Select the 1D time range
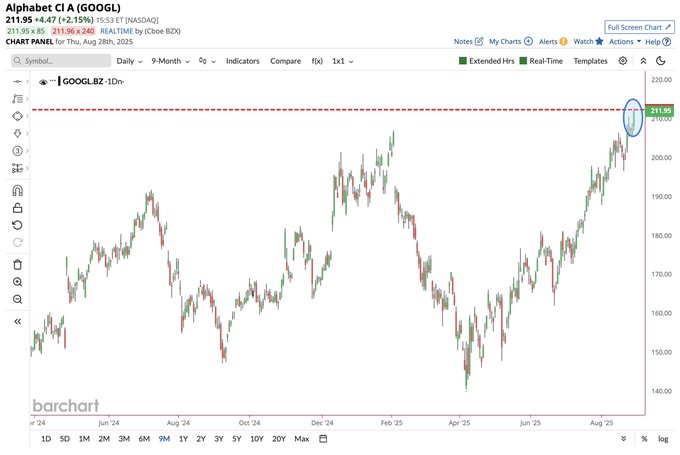Viewport: 680px width, 455px height. pyautogui.click(x=46, y=439)
